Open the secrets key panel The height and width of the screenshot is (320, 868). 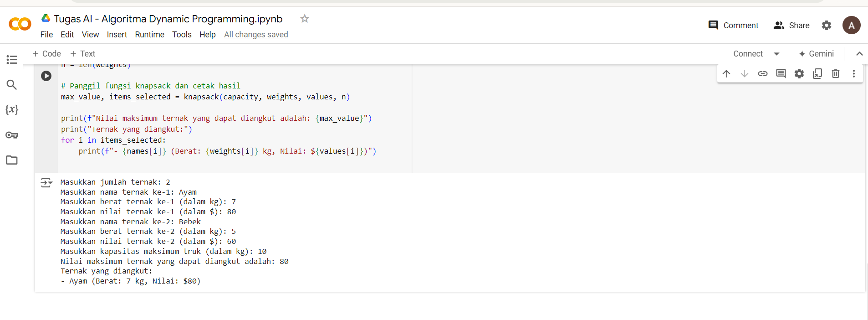tap(12, 135)
